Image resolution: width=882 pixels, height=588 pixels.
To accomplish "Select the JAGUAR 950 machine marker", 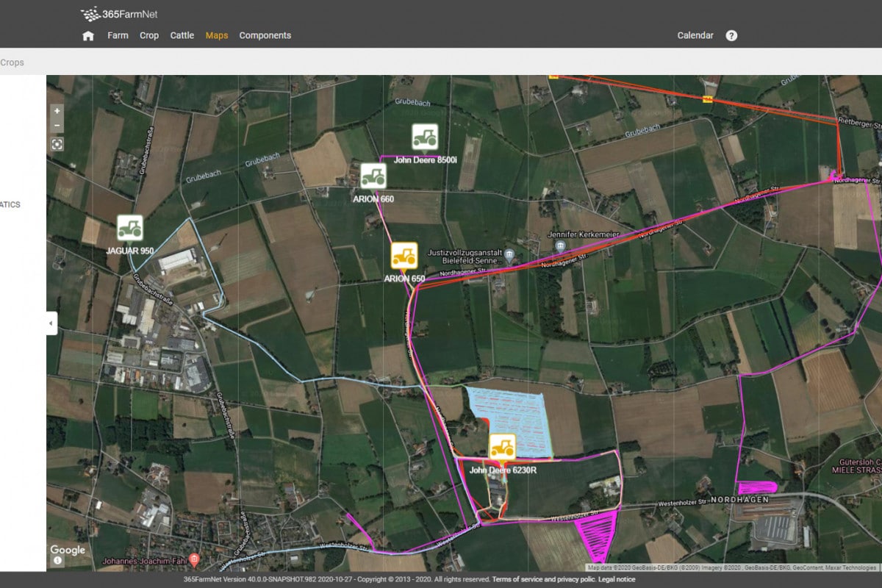I will (x=130, y=229).
